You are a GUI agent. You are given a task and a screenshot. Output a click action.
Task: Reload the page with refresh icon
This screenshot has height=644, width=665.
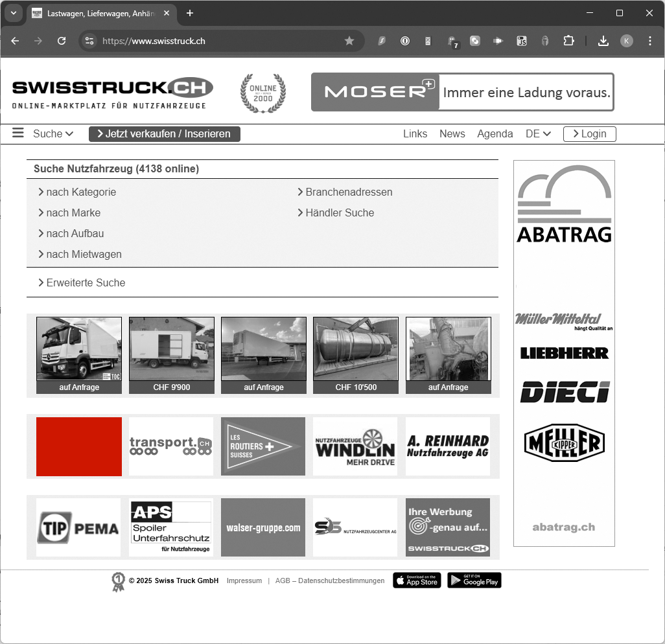point(62,41)
